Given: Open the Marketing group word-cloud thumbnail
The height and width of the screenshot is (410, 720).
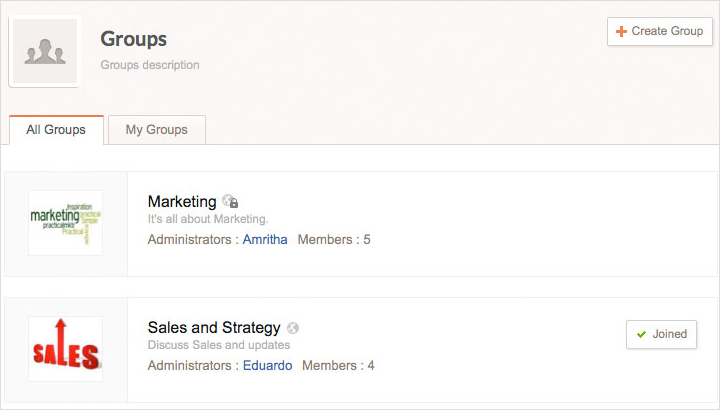Looking at the screenshot, I should click(65, 223).
